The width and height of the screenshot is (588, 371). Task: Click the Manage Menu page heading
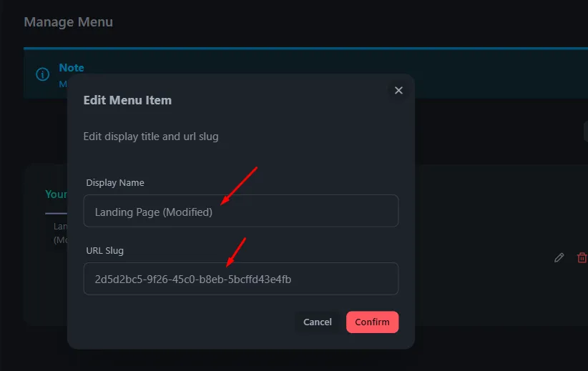click(x=68, y=22)
